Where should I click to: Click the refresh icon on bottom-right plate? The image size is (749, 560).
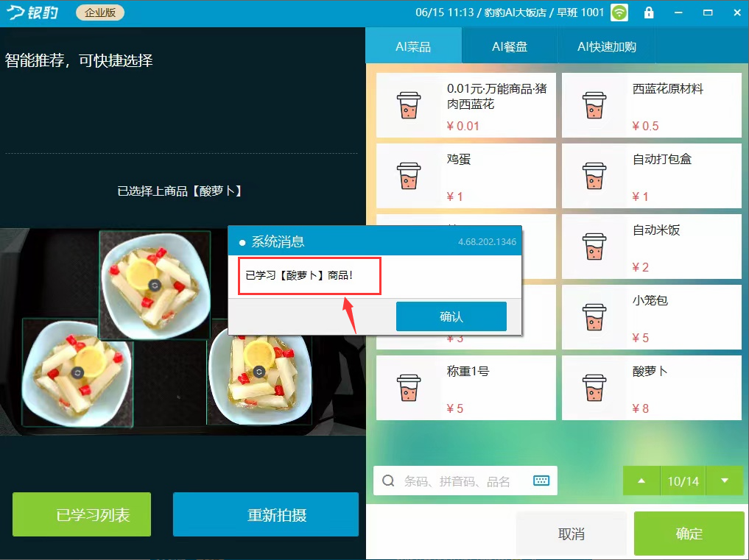click(x=259, y=372)
